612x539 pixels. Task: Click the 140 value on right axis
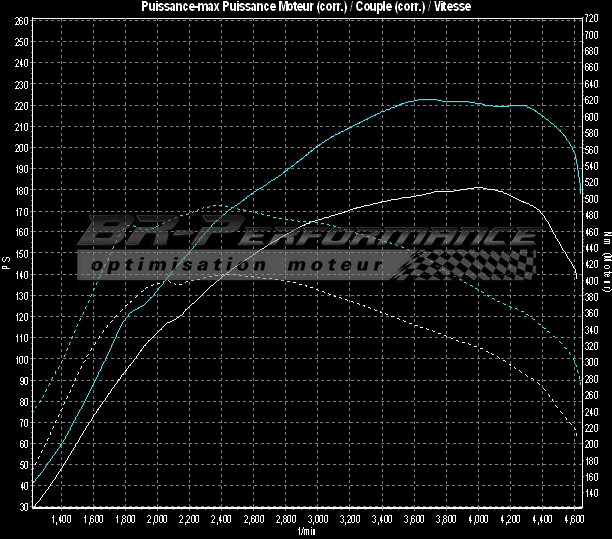click(x=592, y=494)
